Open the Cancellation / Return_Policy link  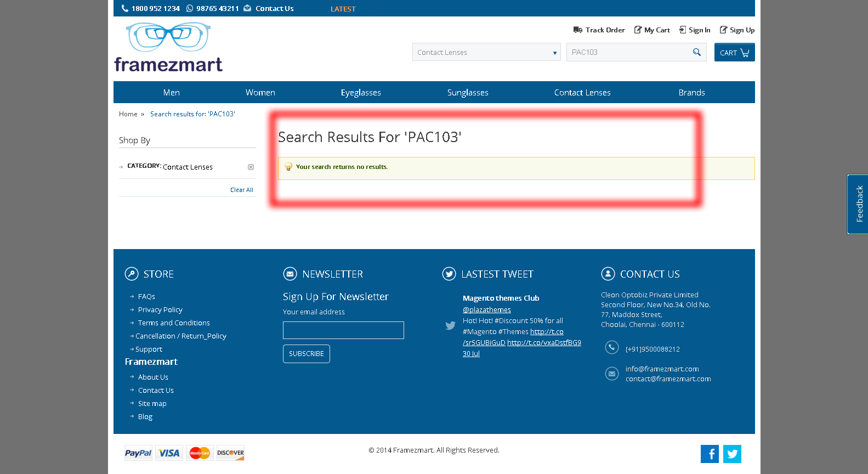181,336
